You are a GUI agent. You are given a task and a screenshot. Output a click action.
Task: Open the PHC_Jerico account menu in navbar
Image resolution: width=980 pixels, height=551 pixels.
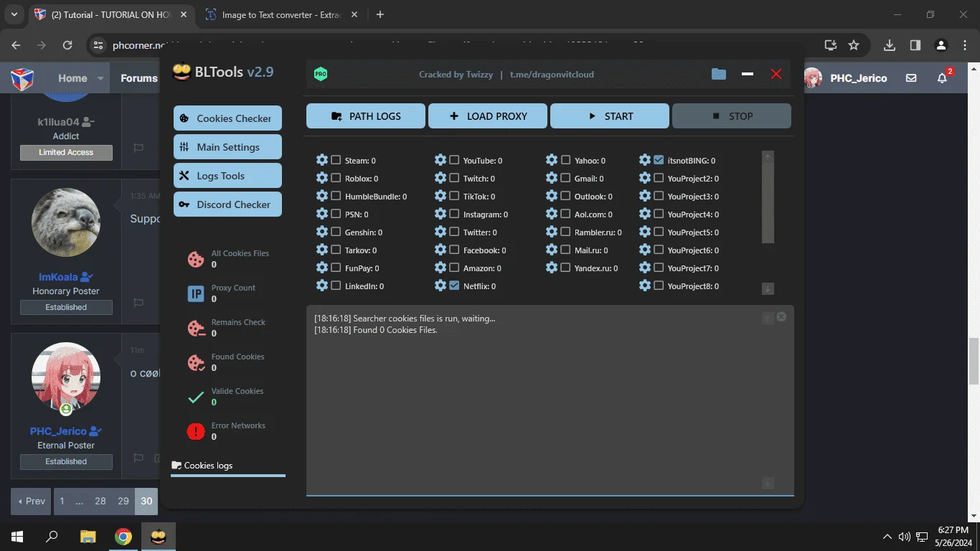(x=846, y=78)
